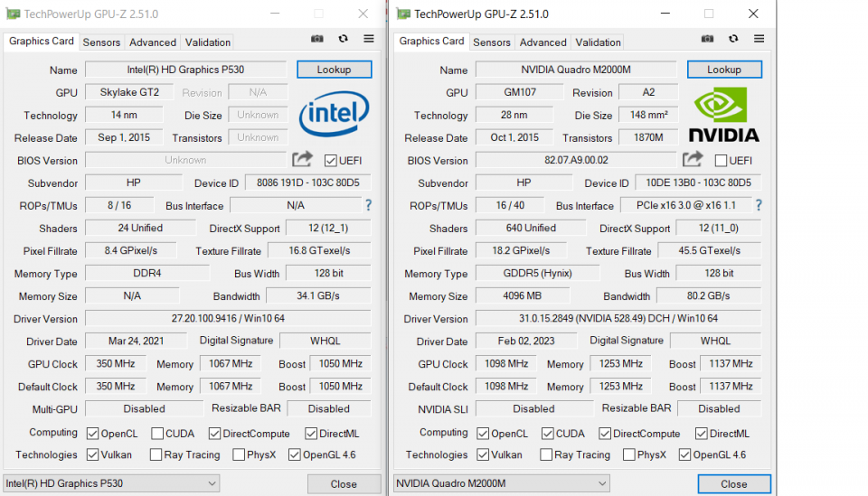The height and width of the screenshot is (496, 868).
Task: Click GPU field showing GM107
Action: tap(520, 92)
